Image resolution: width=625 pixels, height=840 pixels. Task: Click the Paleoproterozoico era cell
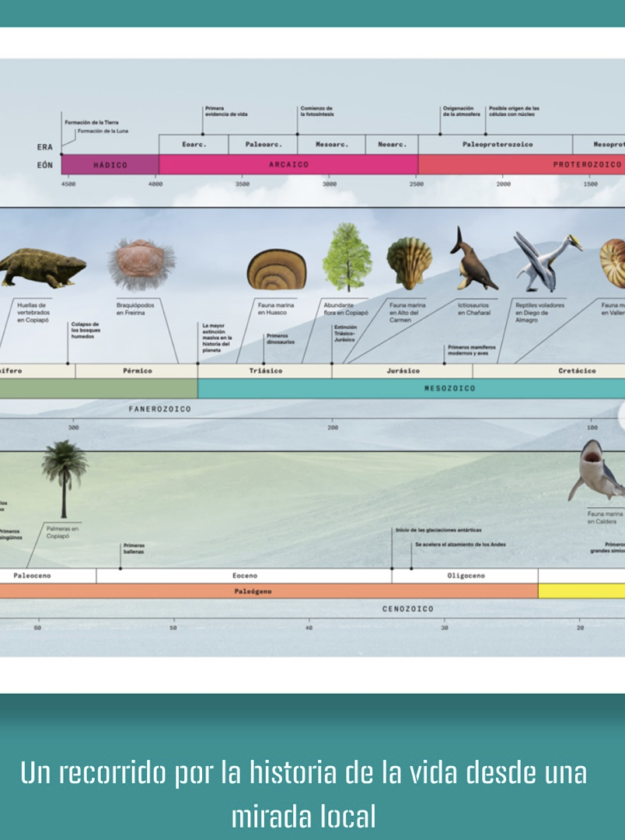496,144
